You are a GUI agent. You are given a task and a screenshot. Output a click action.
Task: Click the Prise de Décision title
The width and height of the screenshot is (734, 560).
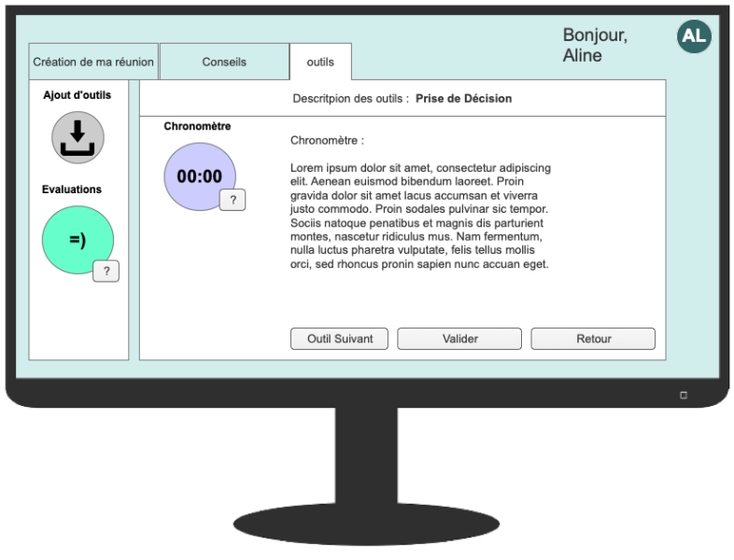[x=463, y=98]
